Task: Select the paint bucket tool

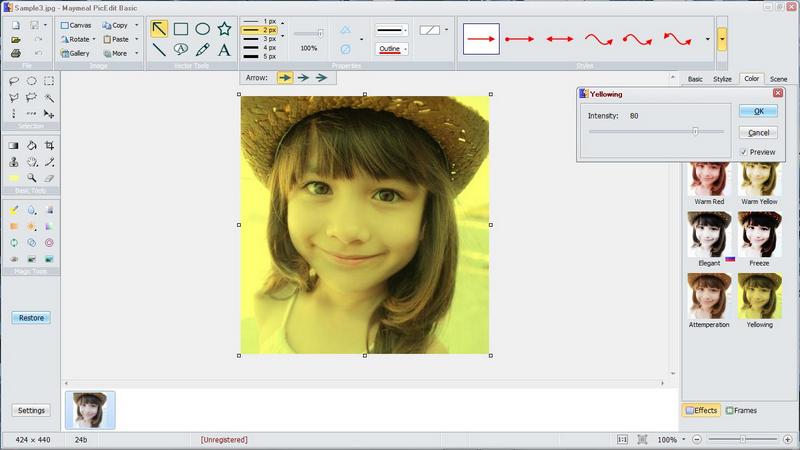Action: (32, 146)
